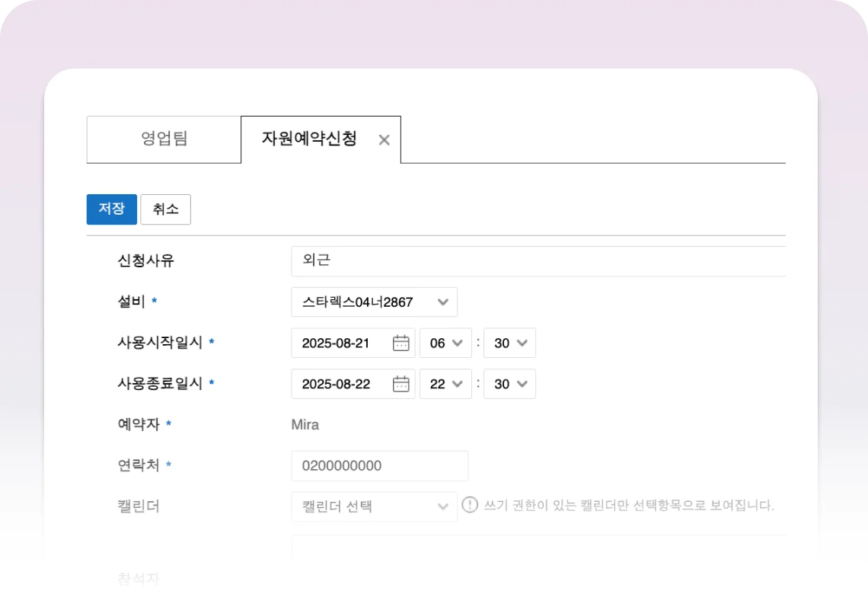868x594 pixels.
Task: Open the start hour dropdown showing 06
Action: [x=445, y=343]
